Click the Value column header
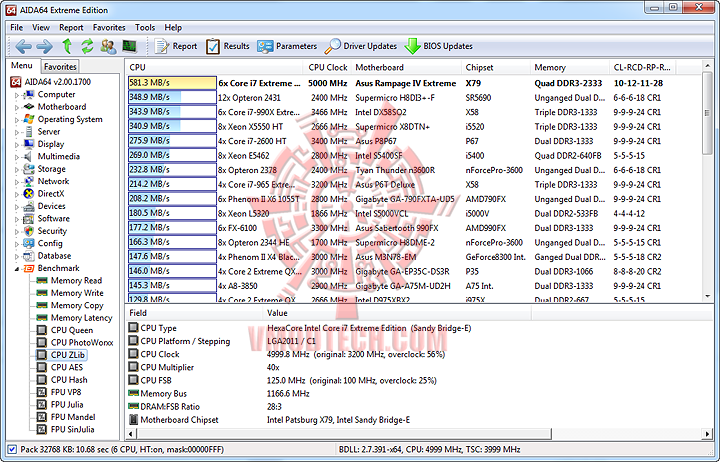720x462 pixels. 397,313
